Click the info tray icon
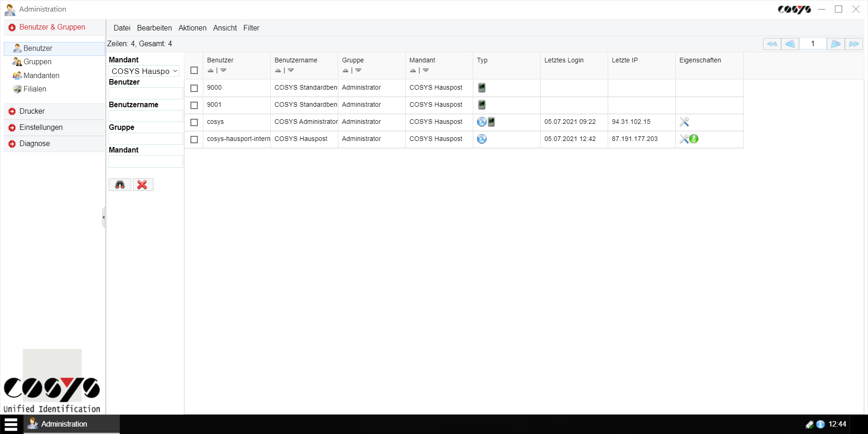This screenshot has width=868, height=434. tap(821, 424)
